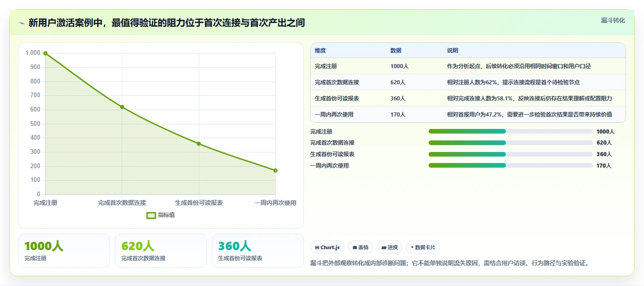Click the 完成注册 x-axis label
The width and height of the screenshot is (644, 286).
coord(46,203)
